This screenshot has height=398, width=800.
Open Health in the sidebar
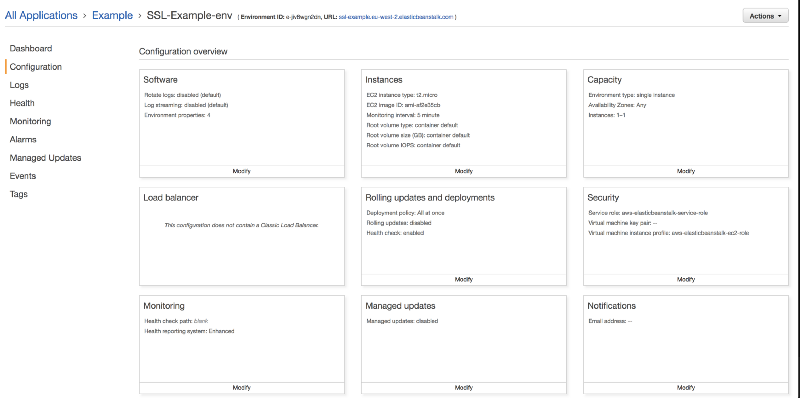click(22, 103)
